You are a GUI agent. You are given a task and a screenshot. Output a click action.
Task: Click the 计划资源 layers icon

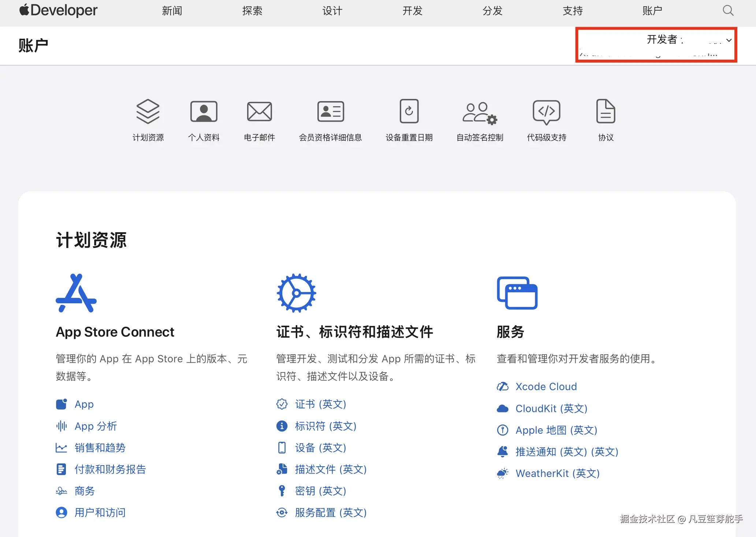[148, 111]
